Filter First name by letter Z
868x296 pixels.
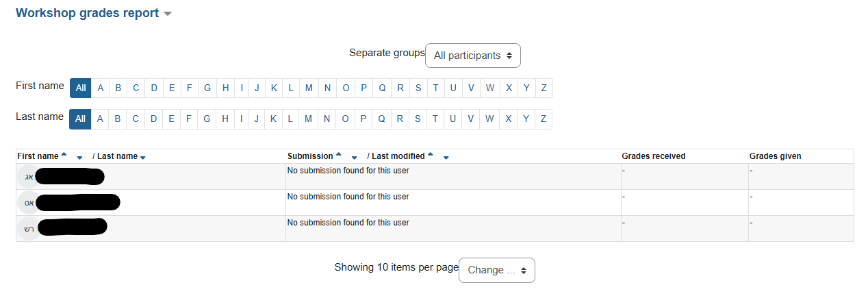point(544,88)
